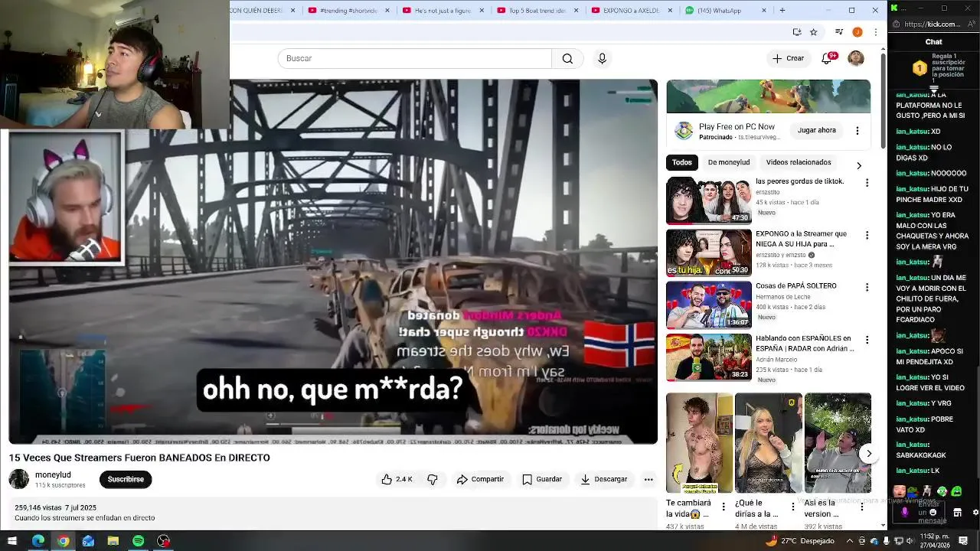980x551 pixels.
Task: Select the 'Videos relacionados' filter chip
Action: tap(799, 162)
